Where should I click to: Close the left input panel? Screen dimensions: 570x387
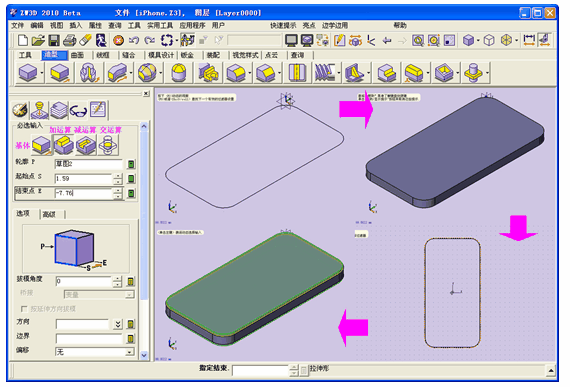[146, 93]
